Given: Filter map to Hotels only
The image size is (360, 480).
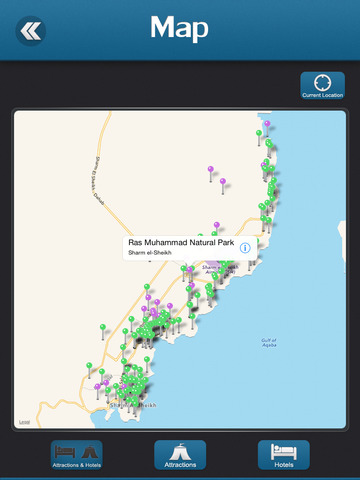Looking at the screenshot, I should [x=284, y=455].
